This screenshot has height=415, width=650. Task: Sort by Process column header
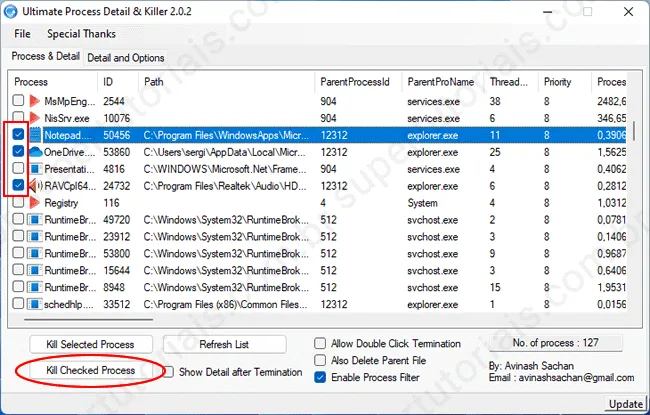[x=54, y=82]
